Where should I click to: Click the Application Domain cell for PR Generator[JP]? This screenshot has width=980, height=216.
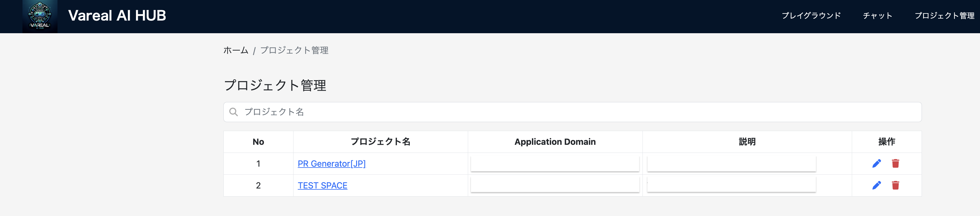(555, 164)
